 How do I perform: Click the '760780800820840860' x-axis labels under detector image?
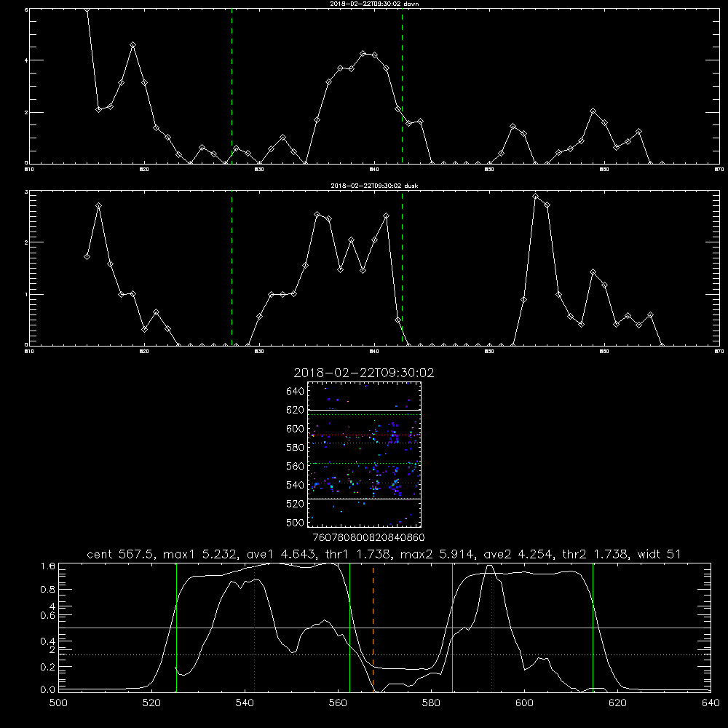(368, 537)
